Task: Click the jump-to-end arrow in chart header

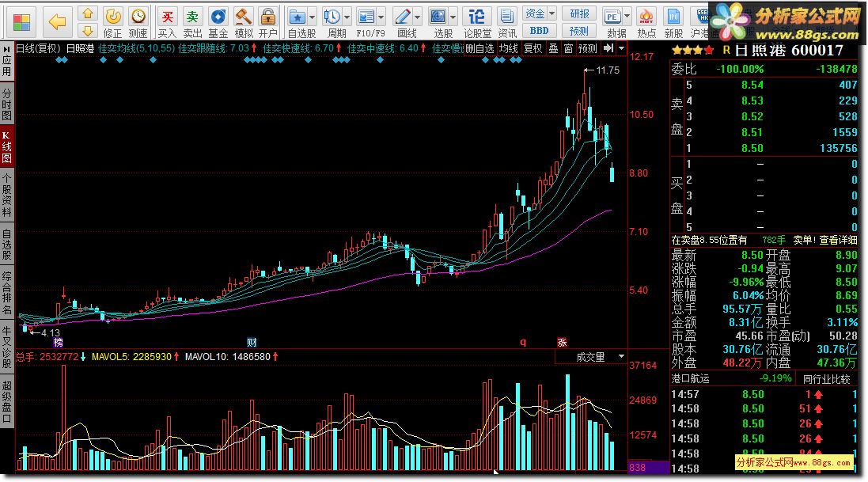Action: pyautogui.click(x=608, y=49)
